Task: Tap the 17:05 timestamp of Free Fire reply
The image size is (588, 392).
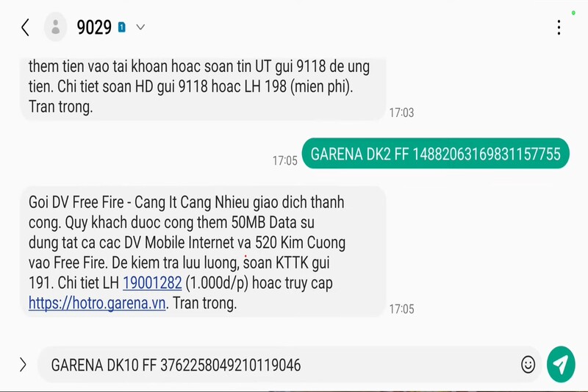Action: click(x=401, y=309)
